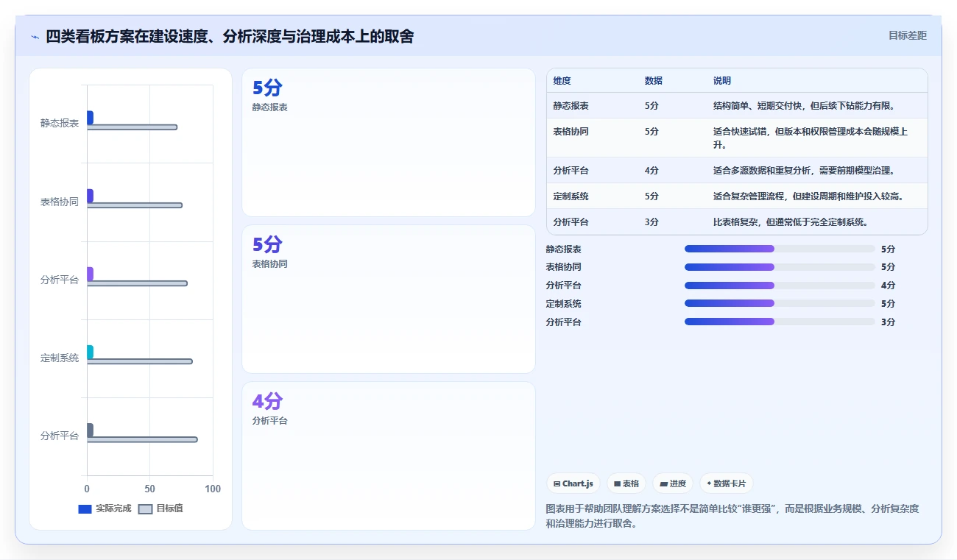957x560 pixels.
Task: Click the 分析平台 progress bar showing 3分
Action: coord(780,322)
